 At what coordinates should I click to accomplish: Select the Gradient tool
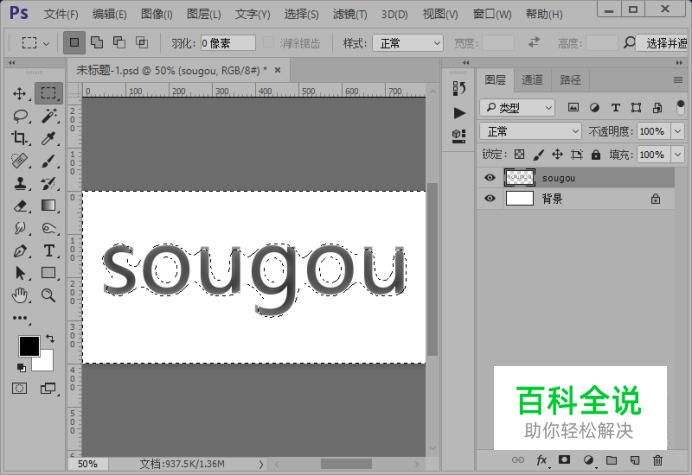pyautogui.click(x=49, y=205)
